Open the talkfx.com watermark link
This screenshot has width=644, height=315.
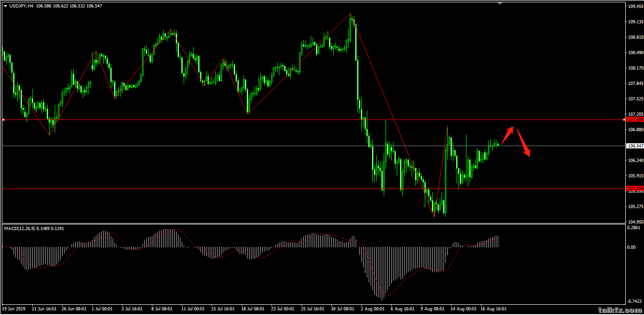tap(619, 310)
